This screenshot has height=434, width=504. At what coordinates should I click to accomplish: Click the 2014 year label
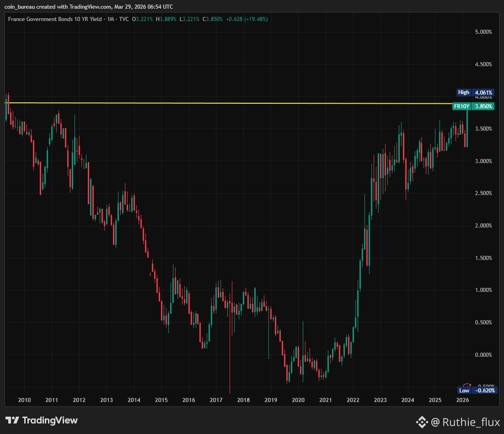(x=134, y=400)
